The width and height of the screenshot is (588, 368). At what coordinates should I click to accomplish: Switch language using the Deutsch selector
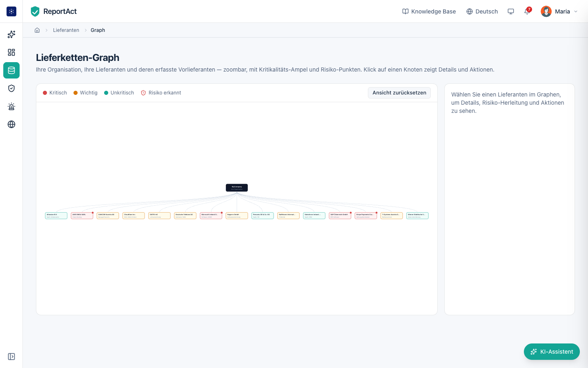point(482,11)
